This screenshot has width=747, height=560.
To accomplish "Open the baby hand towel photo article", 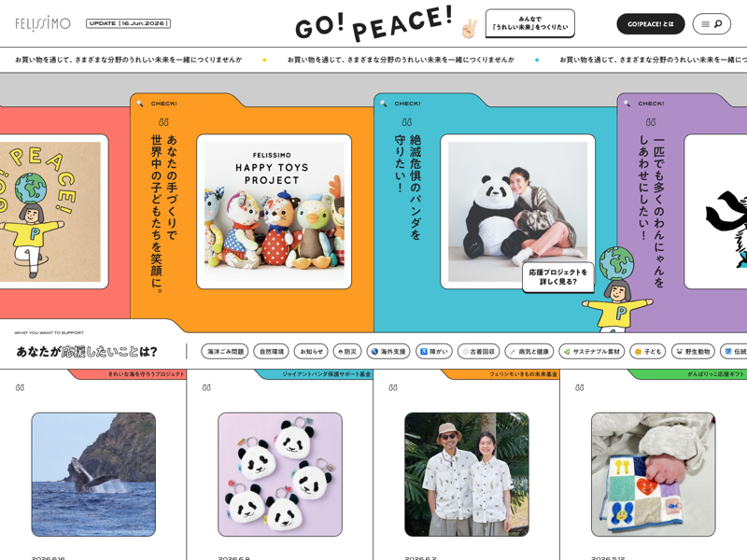I will 653,474.
